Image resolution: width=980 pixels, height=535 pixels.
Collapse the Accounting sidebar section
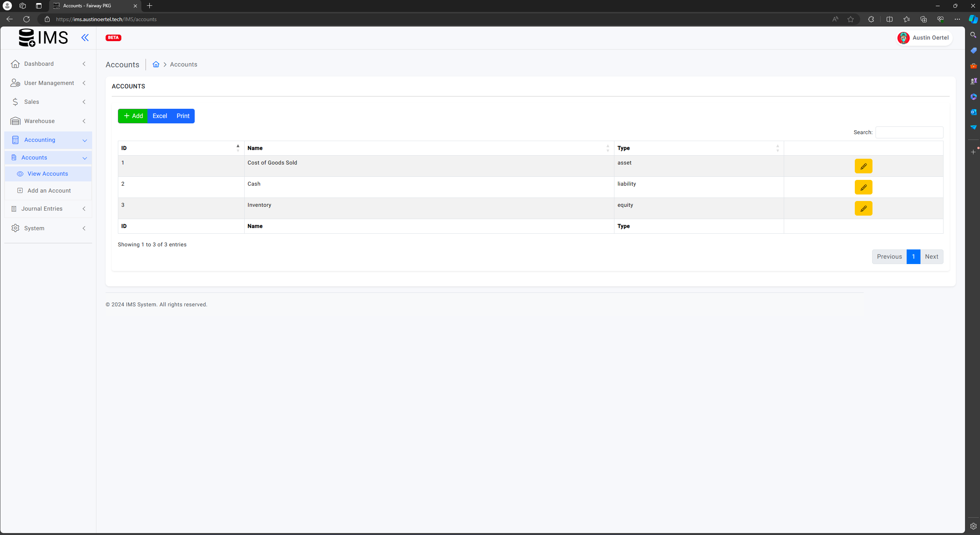coord(48,140)
